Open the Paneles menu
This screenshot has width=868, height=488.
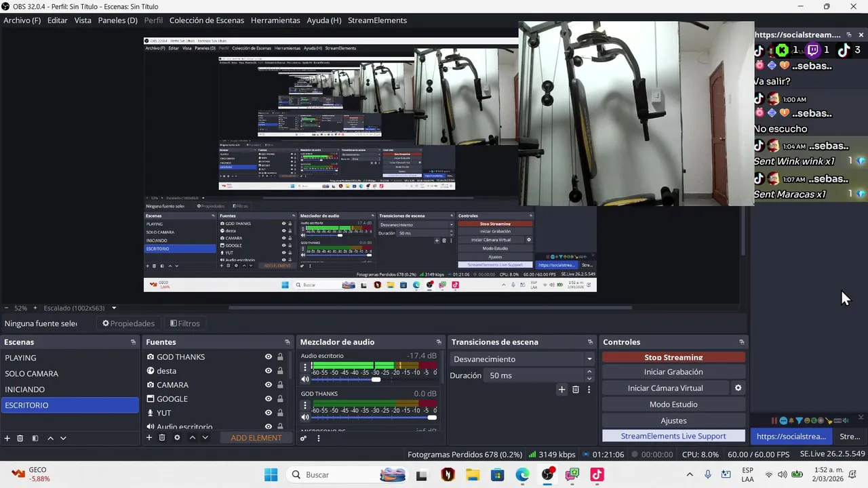tap(117, 20)
